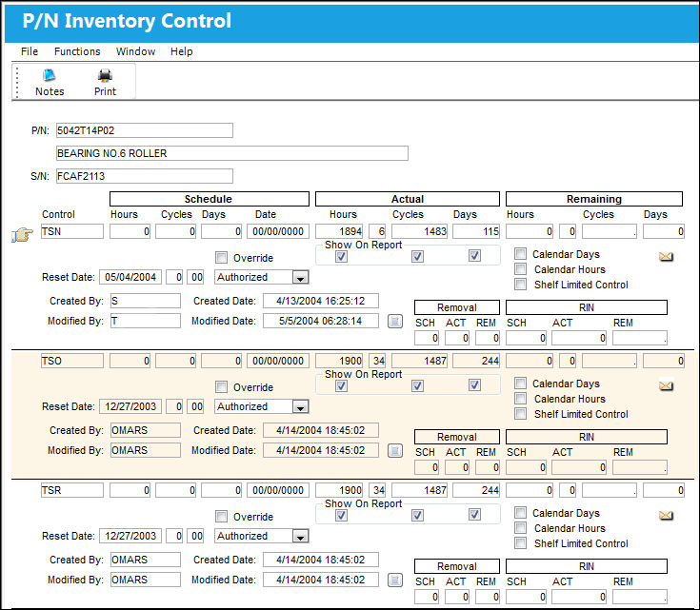Viewport: 700px width, 610px height.
Task: Open the envelope icon in the TSR section
Action: point(666,515)
